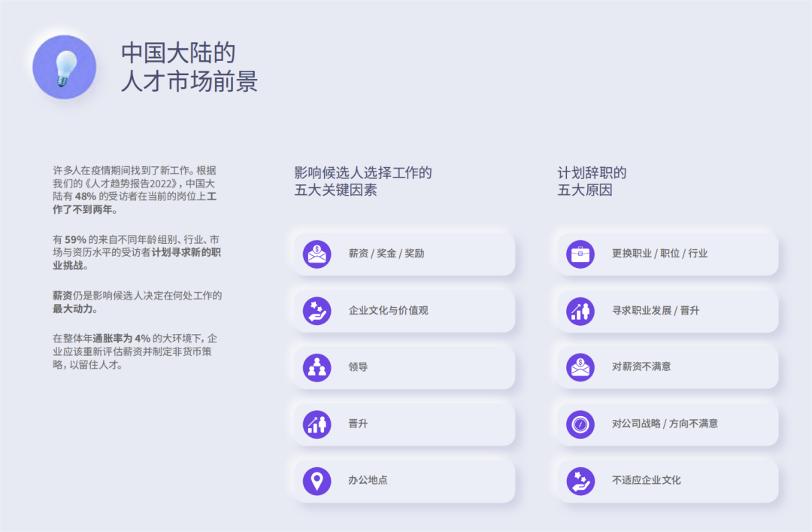Click the growth chart icon beside 晋升
812x532 pixels.
coord(317,424)
